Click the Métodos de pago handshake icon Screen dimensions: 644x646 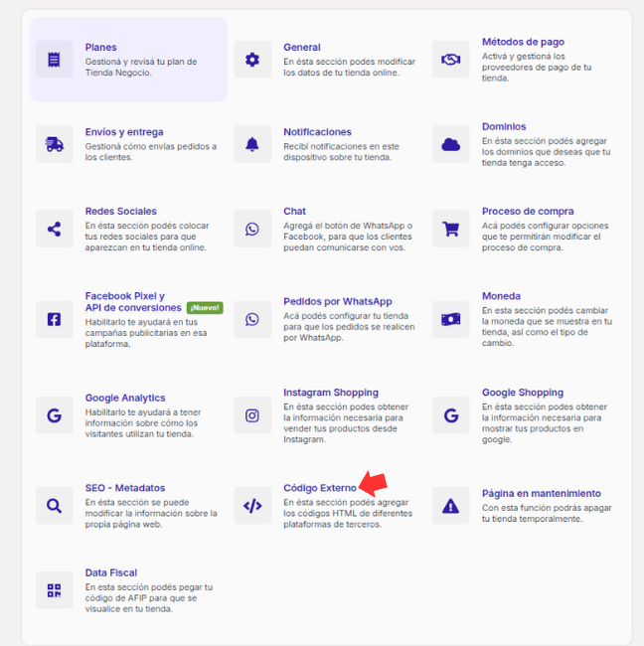[450, 60]
